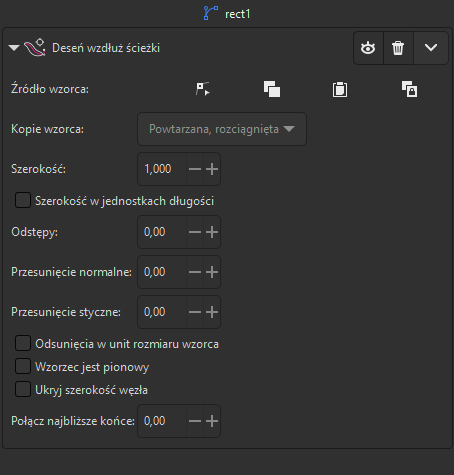Decrease Odstępy with the minus button
The image size is (454, 475).
195,232
